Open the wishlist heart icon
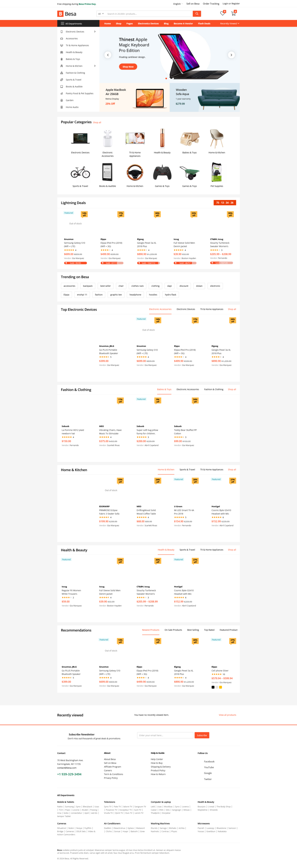297x868 pixels. (222, 13)
